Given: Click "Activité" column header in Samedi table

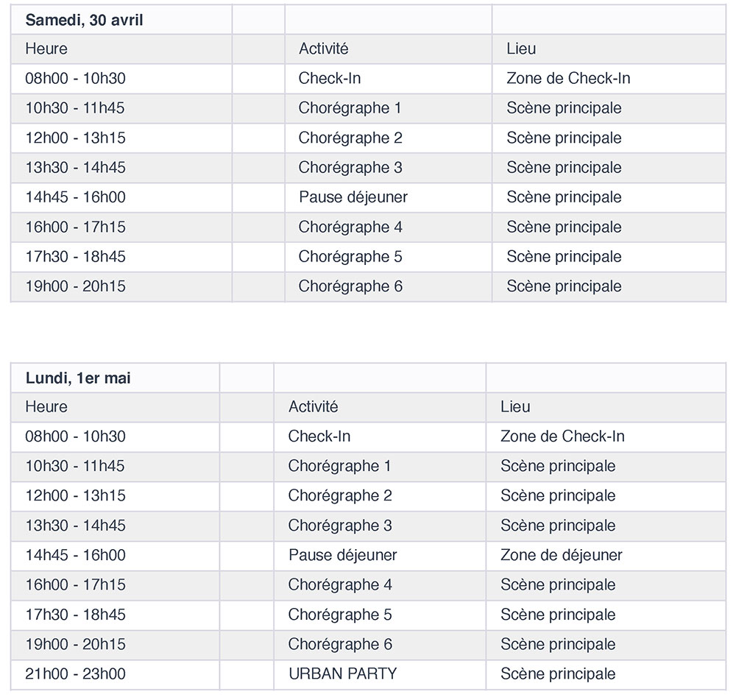Looking at the screenshot, I should click(323, 49).
